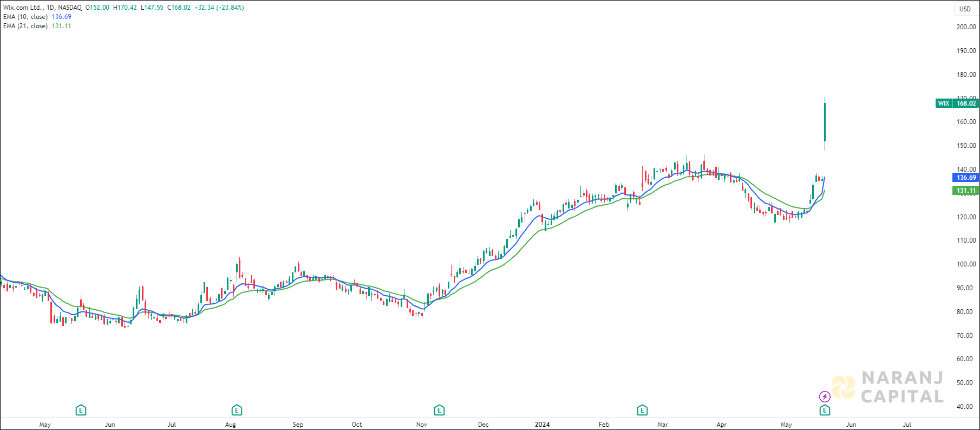
Task: Click the EMA 21 value 131.11 in legend
Action: [x=61, y=26]
